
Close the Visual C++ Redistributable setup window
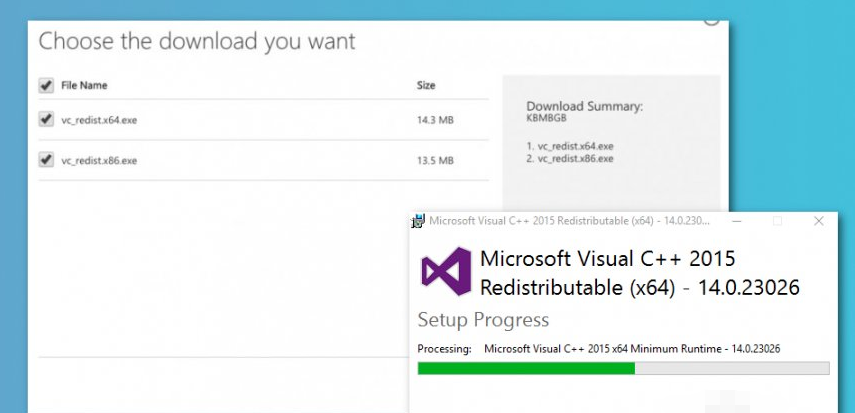point(819,221)
